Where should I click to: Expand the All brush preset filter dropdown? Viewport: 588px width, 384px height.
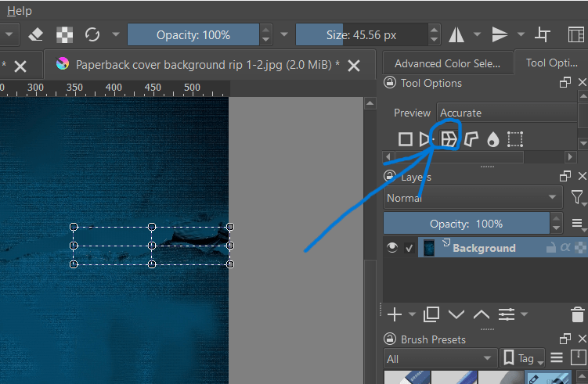pyautogui.click(x=441, y=359)
